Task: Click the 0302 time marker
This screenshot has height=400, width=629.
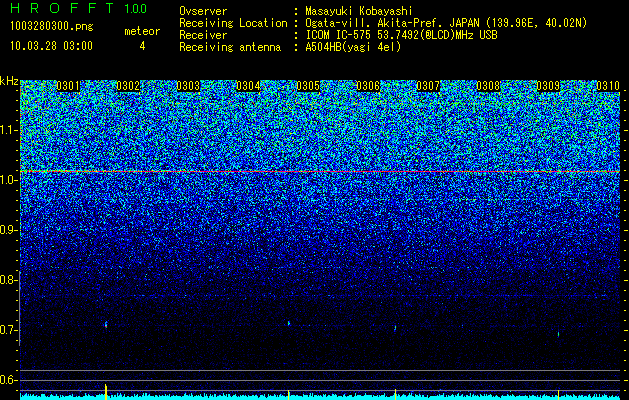Action: [128, 86]
